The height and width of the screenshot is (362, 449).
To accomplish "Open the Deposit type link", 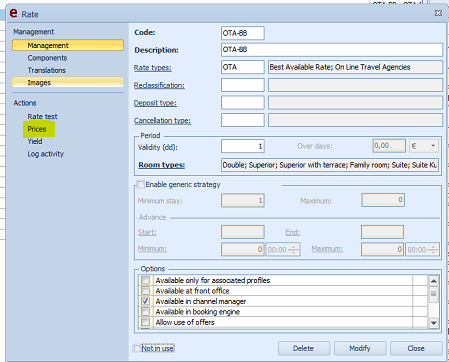I will pos(155,103).
